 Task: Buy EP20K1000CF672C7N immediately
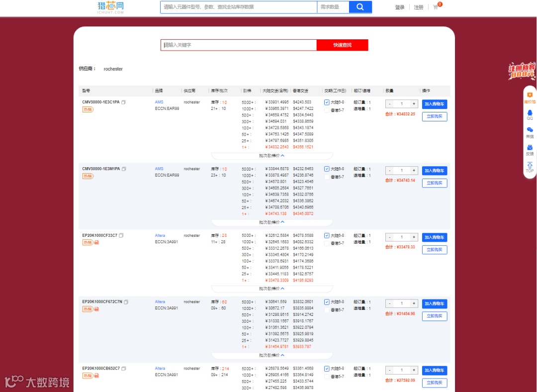point(434,316)
